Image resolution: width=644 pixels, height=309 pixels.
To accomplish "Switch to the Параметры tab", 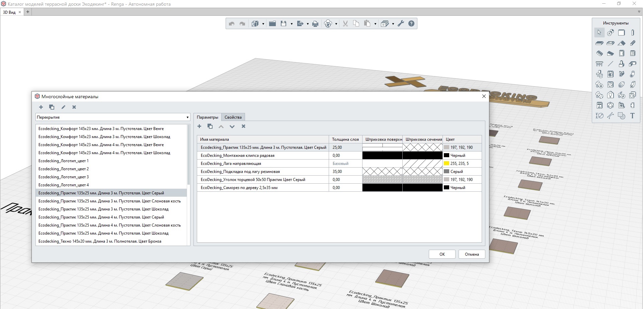I will [207, 117].
